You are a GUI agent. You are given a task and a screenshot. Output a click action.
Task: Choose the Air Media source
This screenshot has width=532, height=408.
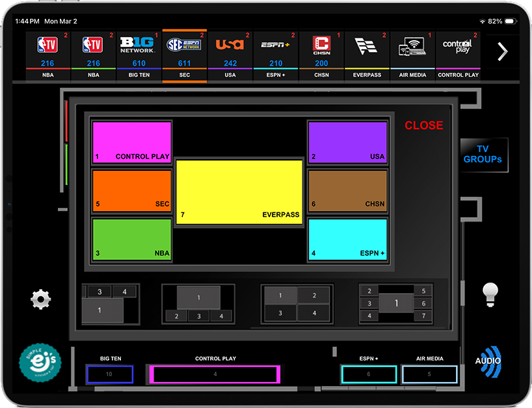pos(412,56)
